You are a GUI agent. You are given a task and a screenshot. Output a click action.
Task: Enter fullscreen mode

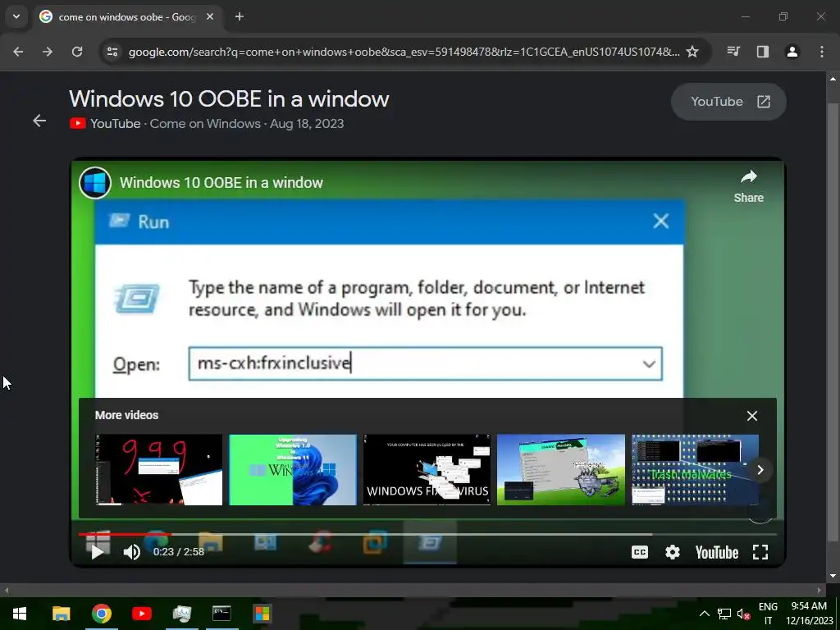pyautogui.click(x=760, y=552)
